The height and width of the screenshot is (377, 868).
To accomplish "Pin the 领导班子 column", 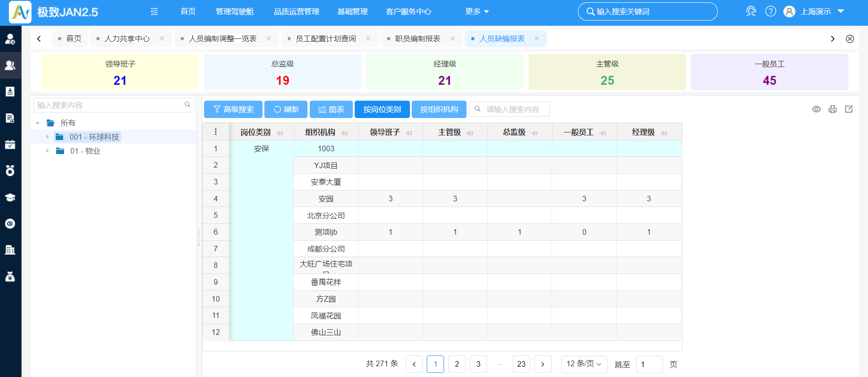I will point(409,133).
